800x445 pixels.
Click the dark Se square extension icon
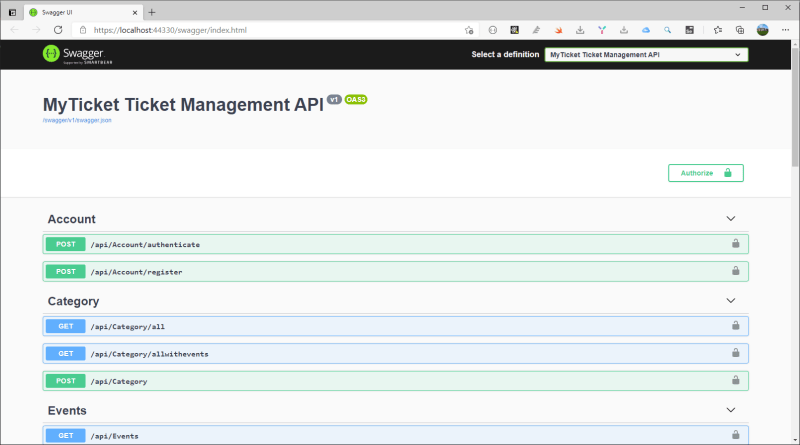(x=689, y=30)
